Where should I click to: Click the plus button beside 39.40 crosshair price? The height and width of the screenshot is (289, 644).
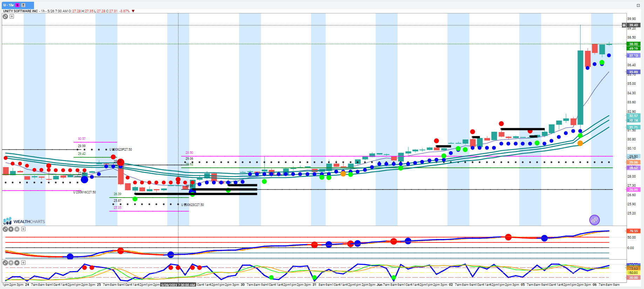click(x=624, y=25)
